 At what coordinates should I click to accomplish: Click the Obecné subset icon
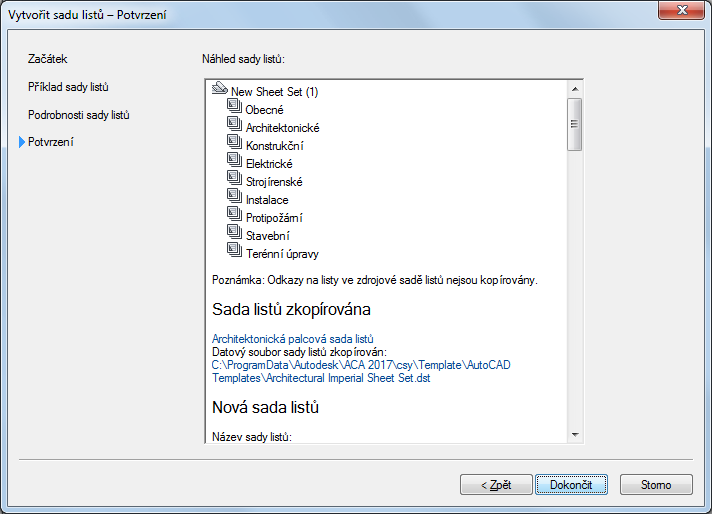click(236, 109)
